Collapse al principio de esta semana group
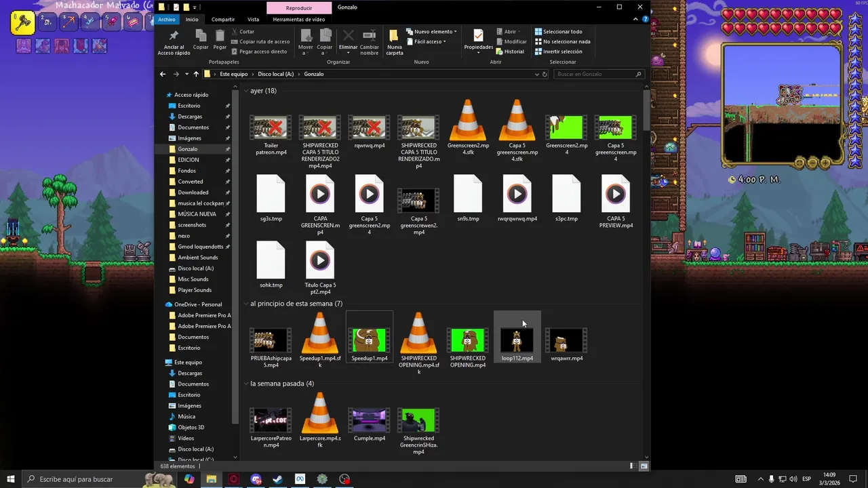868x488 pixels. point(245,304)
